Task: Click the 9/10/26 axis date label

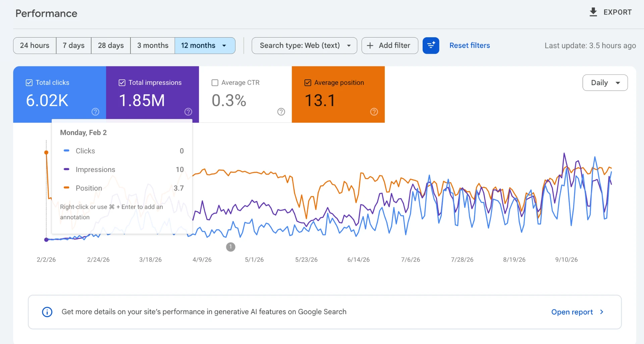Action: [566, 260]
